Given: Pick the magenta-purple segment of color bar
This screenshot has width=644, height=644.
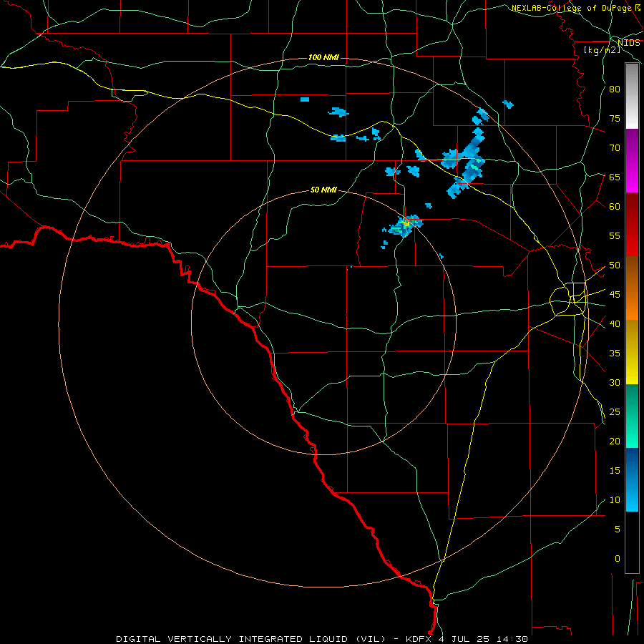Looking at the screenshot, I should (x=632, y=160).
